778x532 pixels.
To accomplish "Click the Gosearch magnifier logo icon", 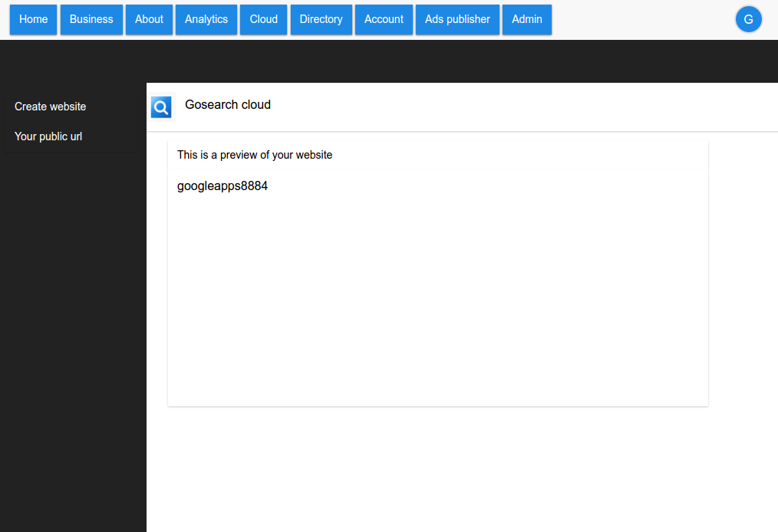I will coord(161,107).
